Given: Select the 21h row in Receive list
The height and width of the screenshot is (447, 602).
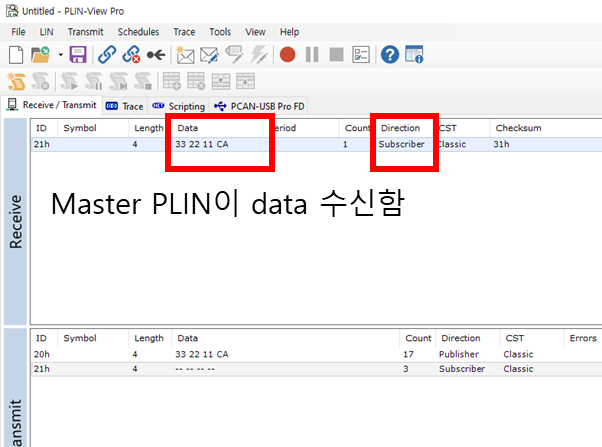Looking at the screenshot, I should point(316,144).
